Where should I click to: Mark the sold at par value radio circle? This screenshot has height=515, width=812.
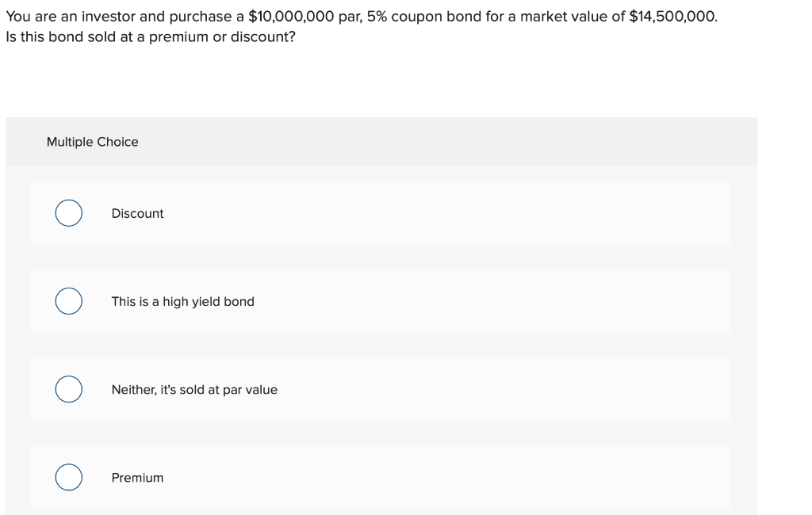click(69, 389)
